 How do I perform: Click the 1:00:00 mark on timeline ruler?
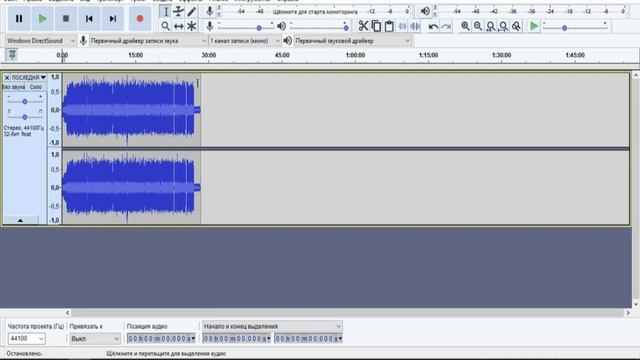pyautogui.click(x=355, y=55)
